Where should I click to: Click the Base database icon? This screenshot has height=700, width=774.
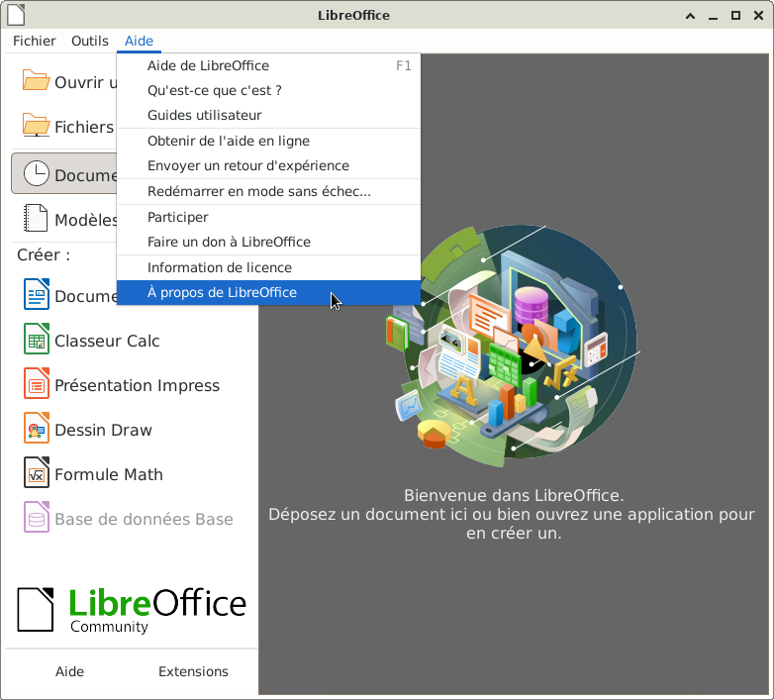[x=36, y=517]
